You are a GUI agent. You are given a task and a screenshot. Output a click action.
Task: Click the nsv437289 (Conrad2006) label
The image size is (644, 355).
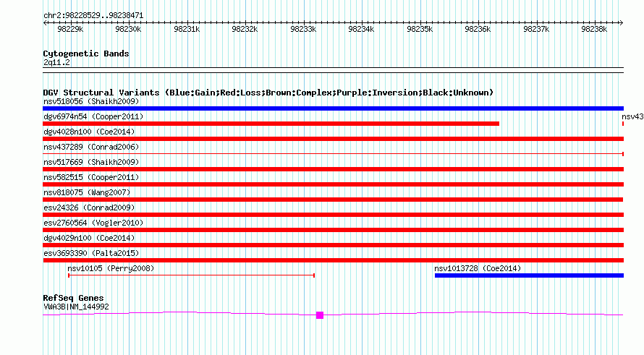click(x=91, y=147)
